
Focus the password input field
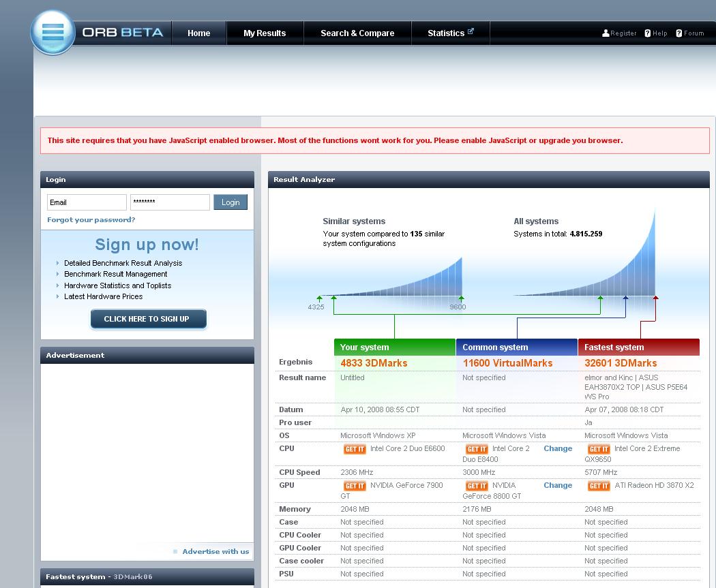170,202
